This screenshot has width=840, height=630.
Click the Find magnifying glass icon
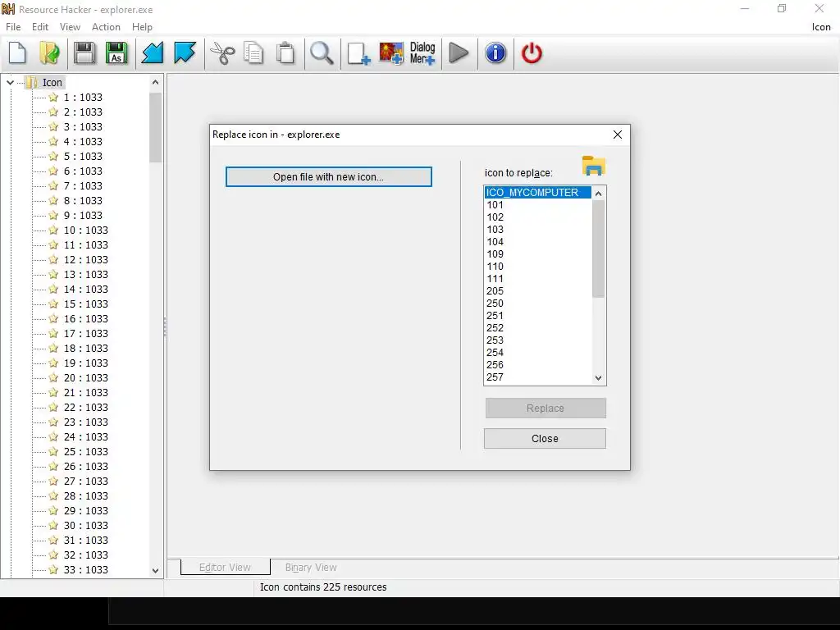(x=322, y=53)
